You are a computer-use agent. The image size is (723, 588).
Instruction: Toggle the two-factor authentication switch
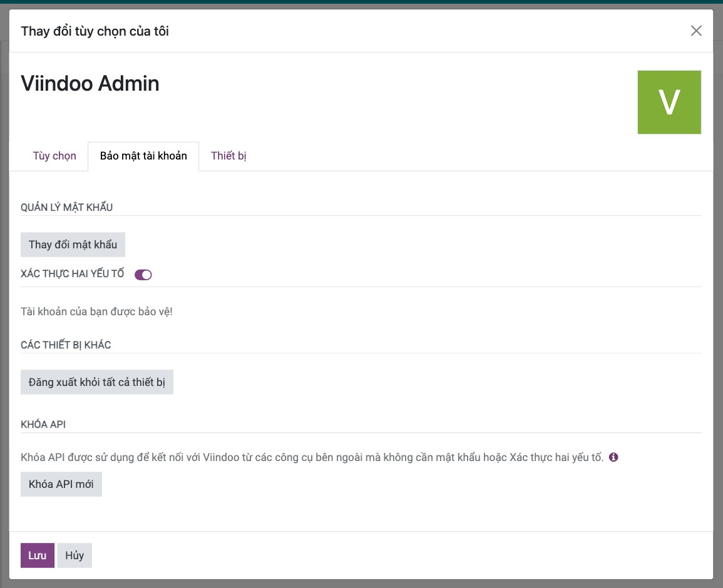click(x=143, y=275)
